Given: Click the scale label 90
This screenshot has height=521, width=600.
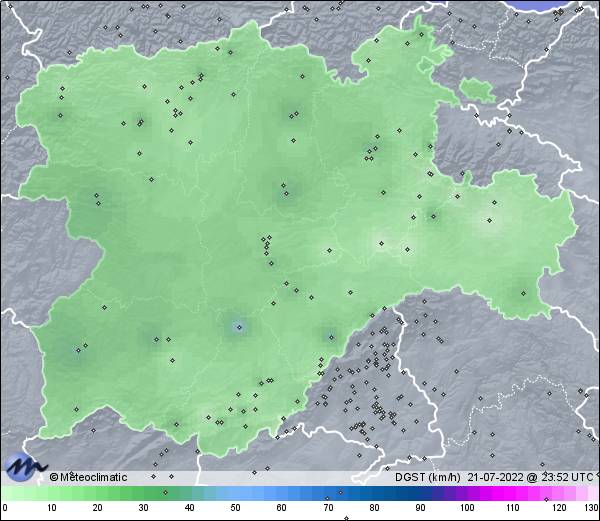Looking at the screenshot, I should (420, 508).
